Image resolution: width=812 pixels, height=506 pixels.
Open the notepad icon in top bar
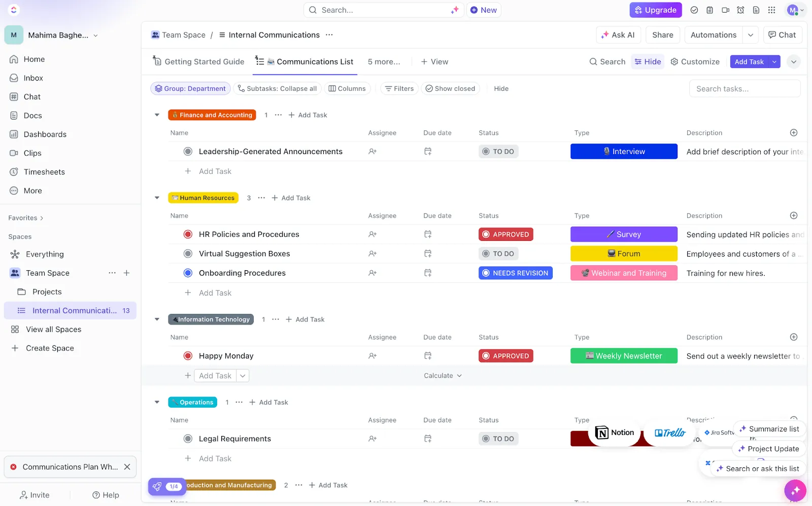[x=709, y=10]
